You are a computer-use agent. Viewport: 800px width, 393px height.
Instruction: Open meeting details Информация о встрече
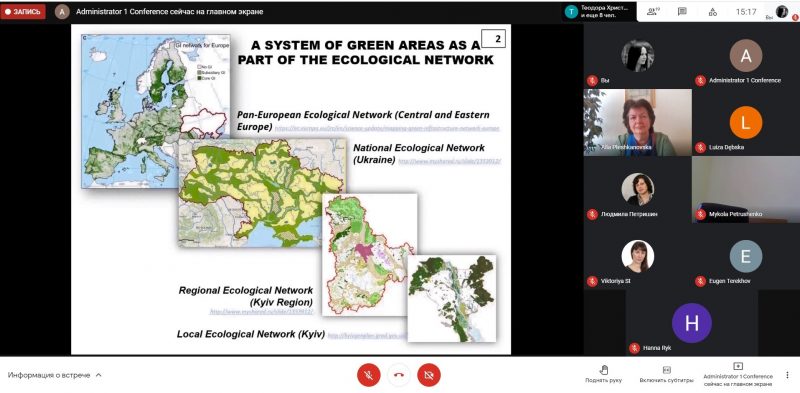coord(49,375)
